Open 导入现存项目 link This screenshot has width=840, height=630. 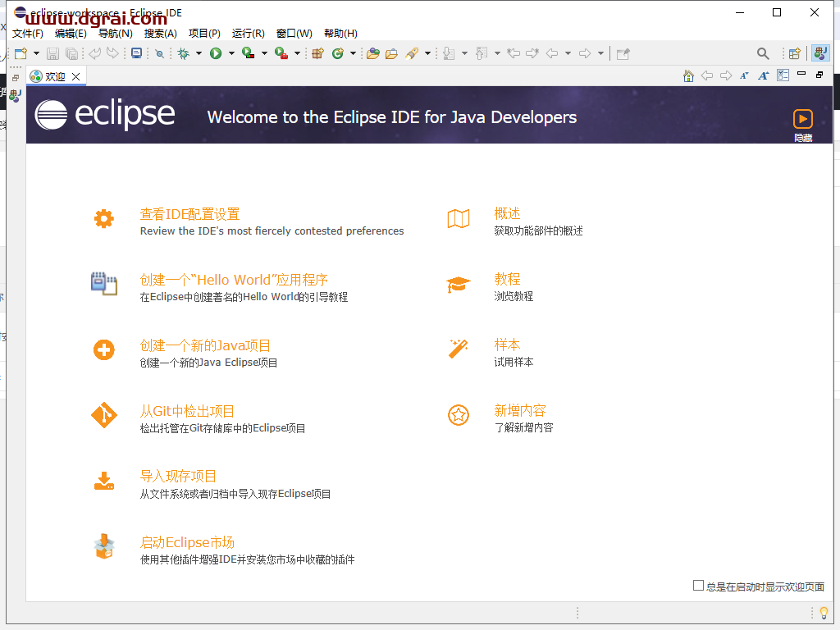pos(178,477)
